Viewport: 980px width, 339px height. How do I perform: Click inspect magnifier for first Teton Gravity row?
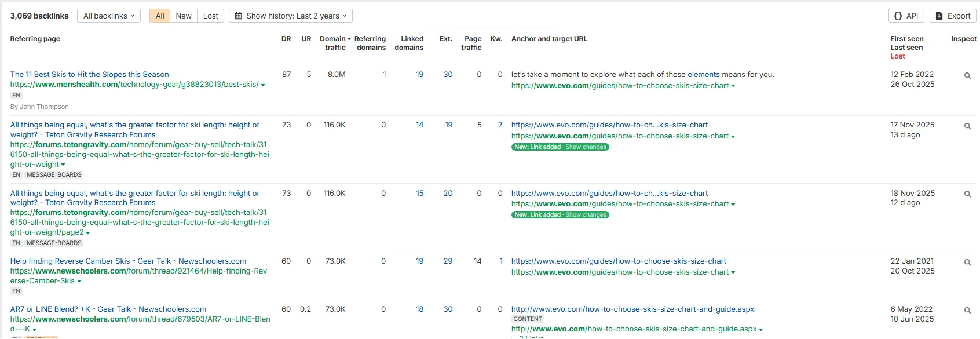pos(967,126)
